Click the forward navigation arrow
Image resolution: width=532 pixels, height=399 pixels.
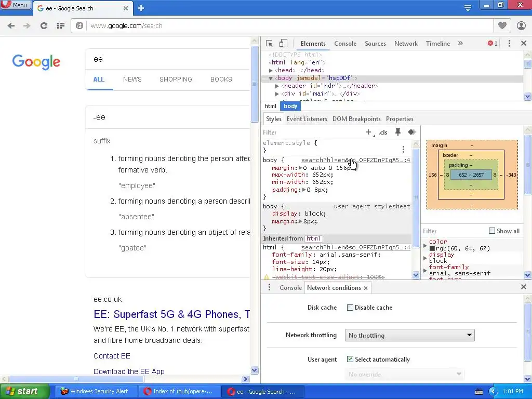coord(27,26)
